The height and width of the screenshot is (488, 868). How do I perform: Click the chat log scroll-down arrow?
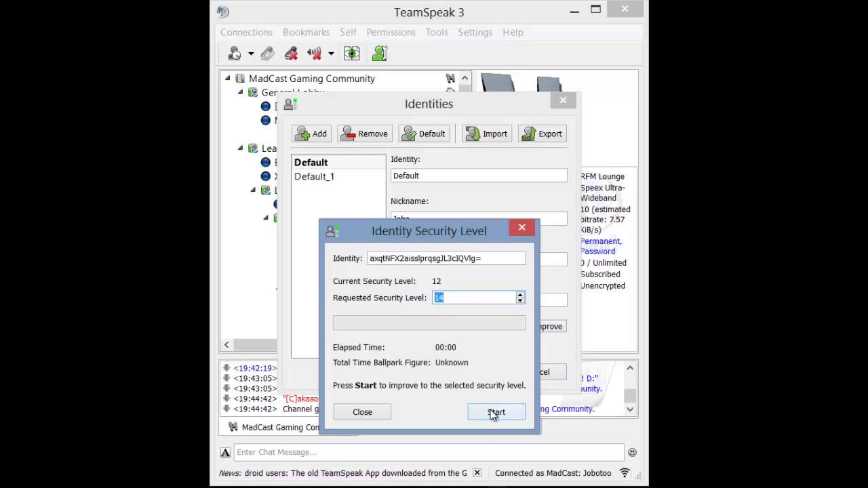click(630, 409)
